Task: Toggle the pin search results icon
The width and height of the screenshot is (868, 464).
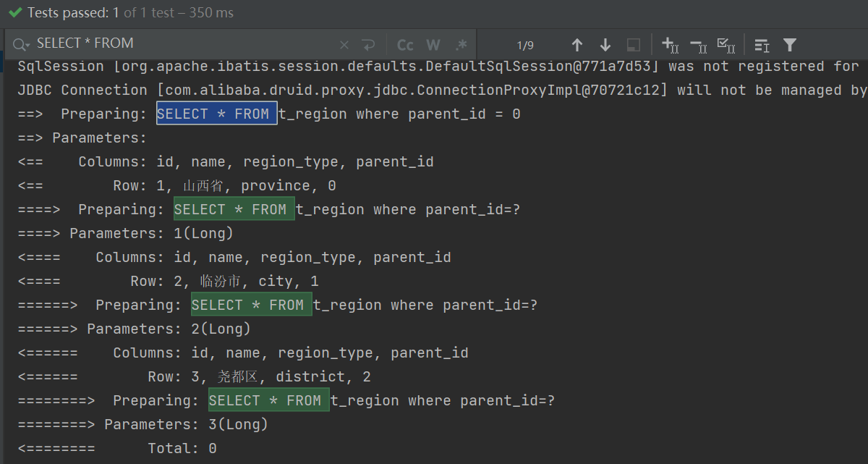Action: tap(633, 44)
